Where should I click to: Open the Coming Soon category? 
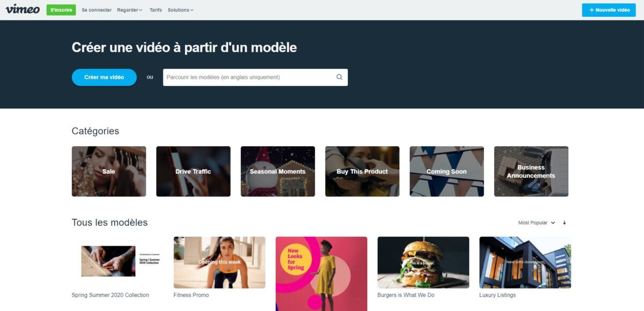[x=447, y=171]
